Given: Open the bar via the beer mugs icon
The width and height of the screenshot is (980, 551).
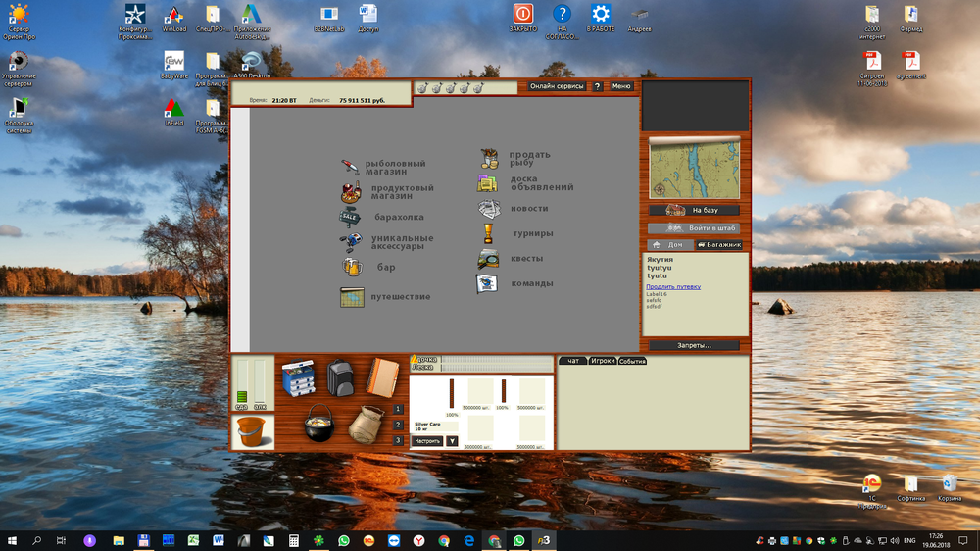Looking at the screenshot, I should click(351, 267).
